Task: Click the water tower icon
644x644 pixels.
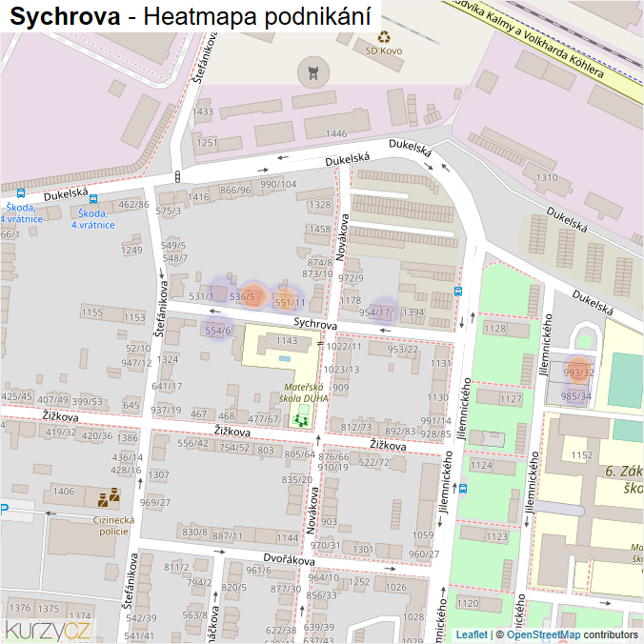Action: tap(313, 72)
